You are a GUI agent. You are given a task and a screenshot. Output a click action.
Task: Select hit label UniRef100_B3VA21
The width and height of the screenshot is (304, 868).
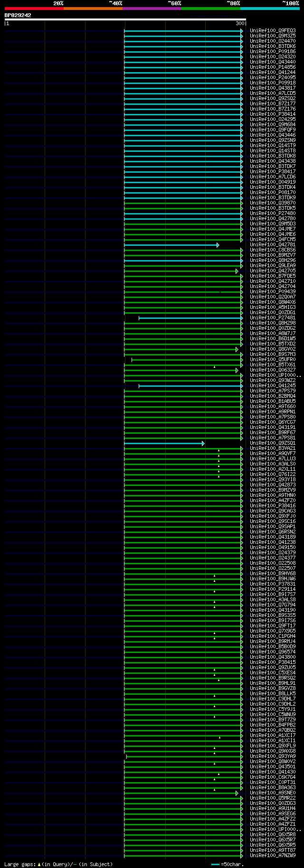pos(273,448)
